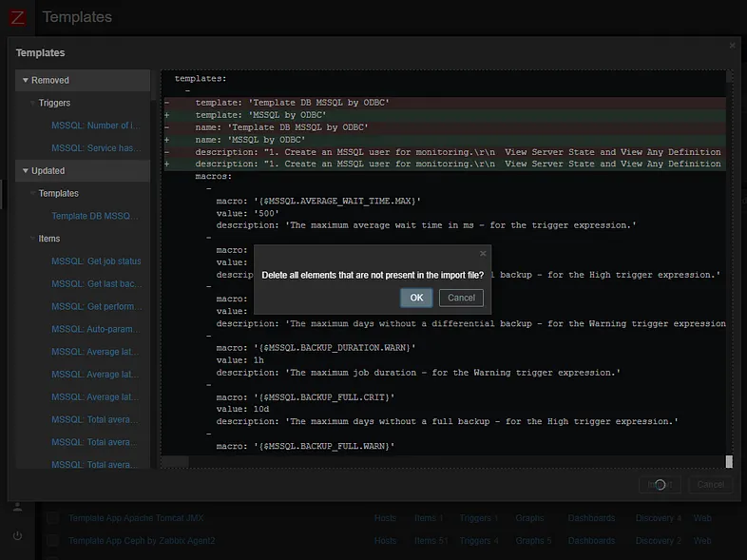Collapse the Removed section

click(x=26, y=80)
